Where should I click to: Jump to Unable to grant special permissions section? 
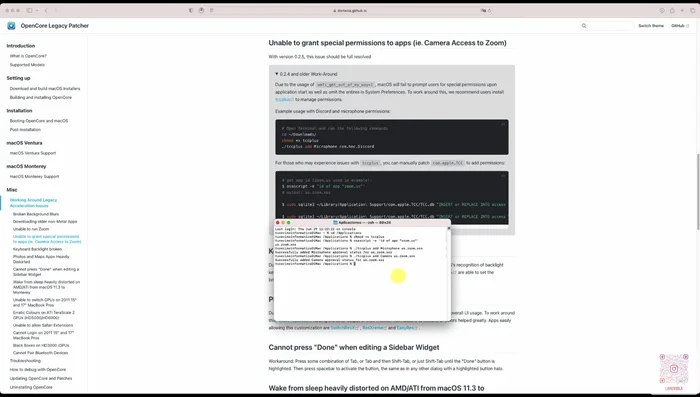[x=47, y=239]
